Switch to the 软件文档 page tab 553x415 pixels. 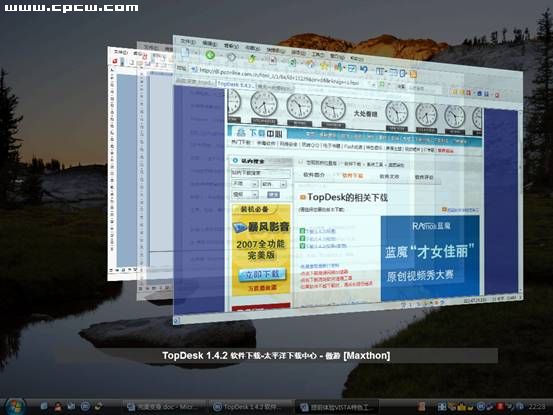click(389, 176)
